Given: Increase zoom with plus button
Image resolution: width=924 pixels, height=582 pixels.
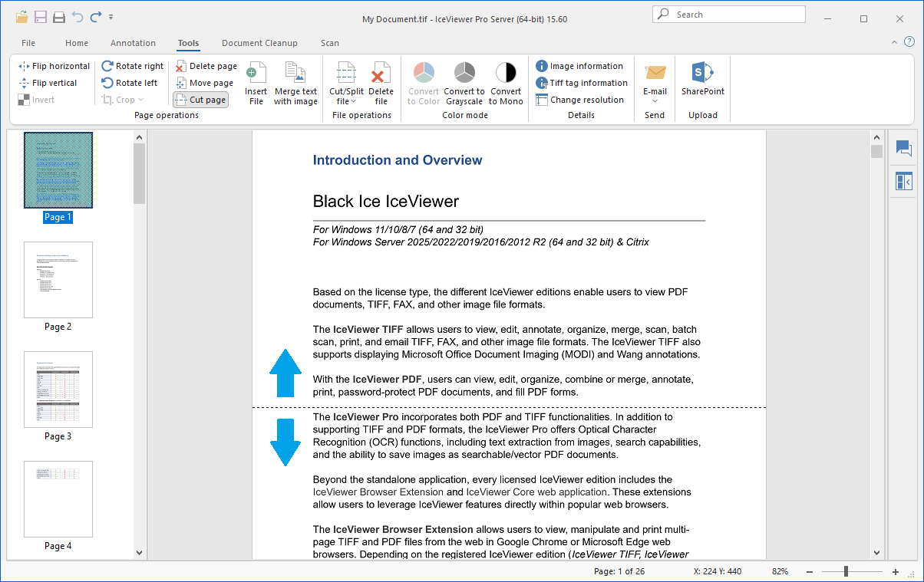Looking at the screenshot, I should point(895,572).
